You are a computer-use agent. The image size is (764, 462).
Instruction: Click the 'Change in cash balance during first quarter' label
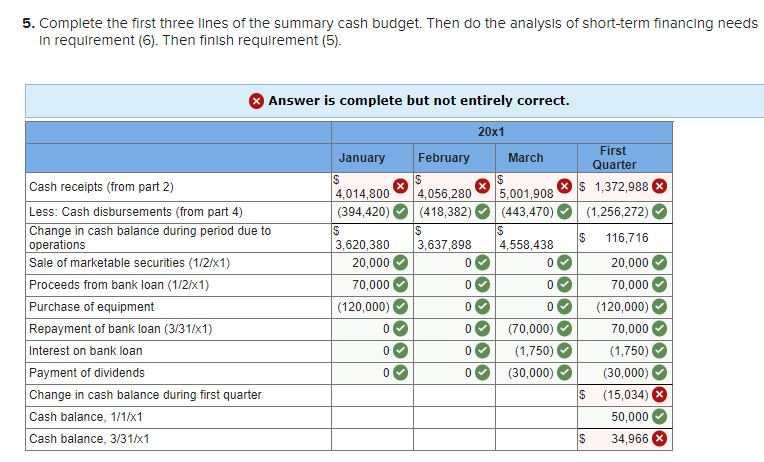tap(145, 395)
